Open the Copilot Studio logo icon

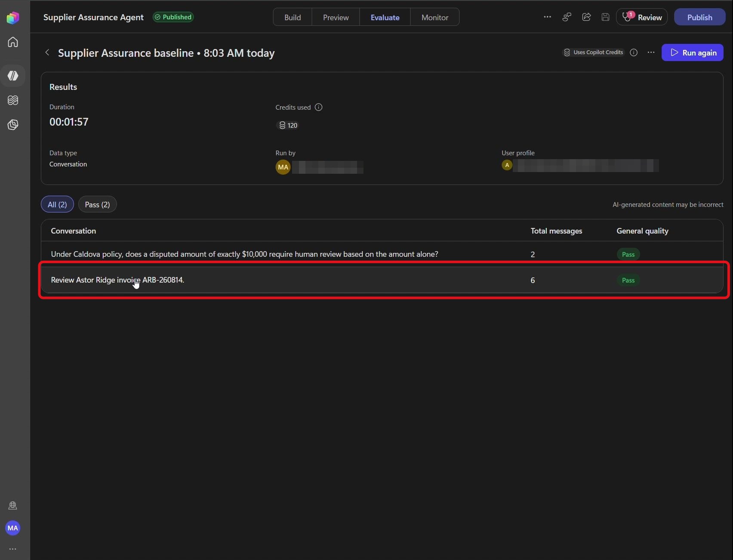[13, 18]
